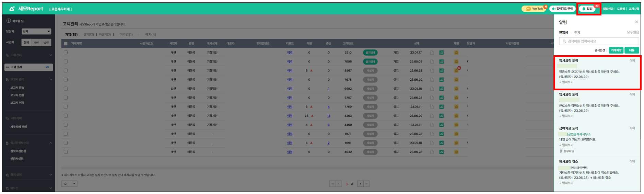Open chat icon for customer 8567 row
644x194 pixels.
(456, 71)
